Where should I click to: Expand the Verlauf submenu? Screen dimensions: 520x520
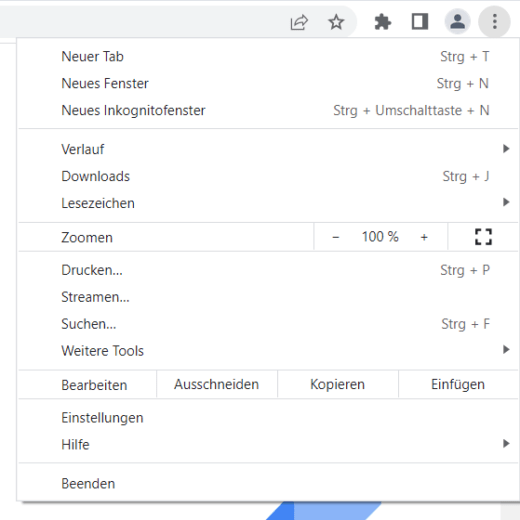[268, 149]
